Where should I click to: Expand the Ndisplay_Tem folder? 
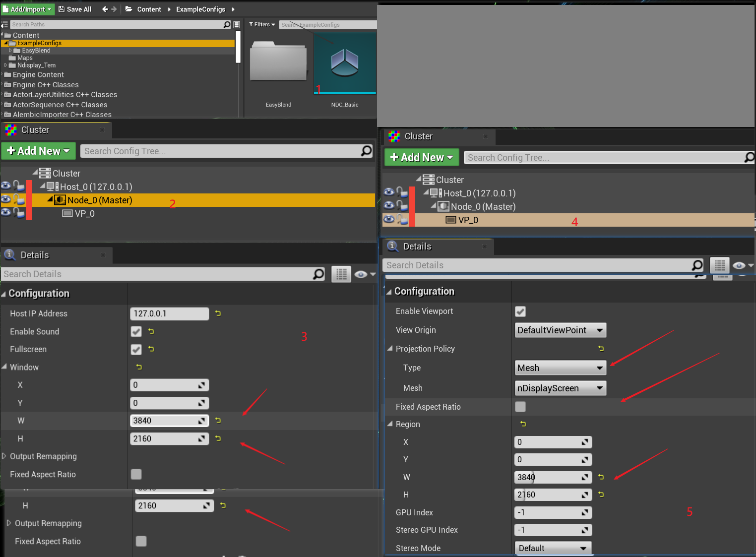(x=5, y=65)
